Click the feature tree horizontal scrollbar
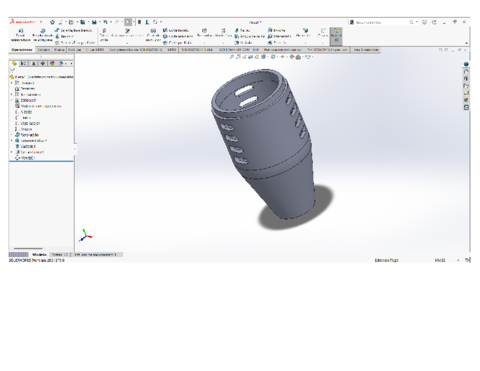Screen dimensions: 480x371 [x=28, y=248]
